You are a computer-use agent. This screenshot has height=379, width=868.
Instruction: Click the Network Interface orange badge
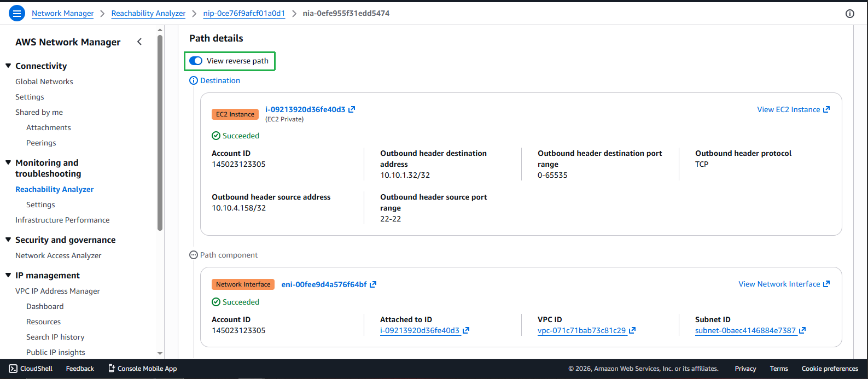[243, 284]
